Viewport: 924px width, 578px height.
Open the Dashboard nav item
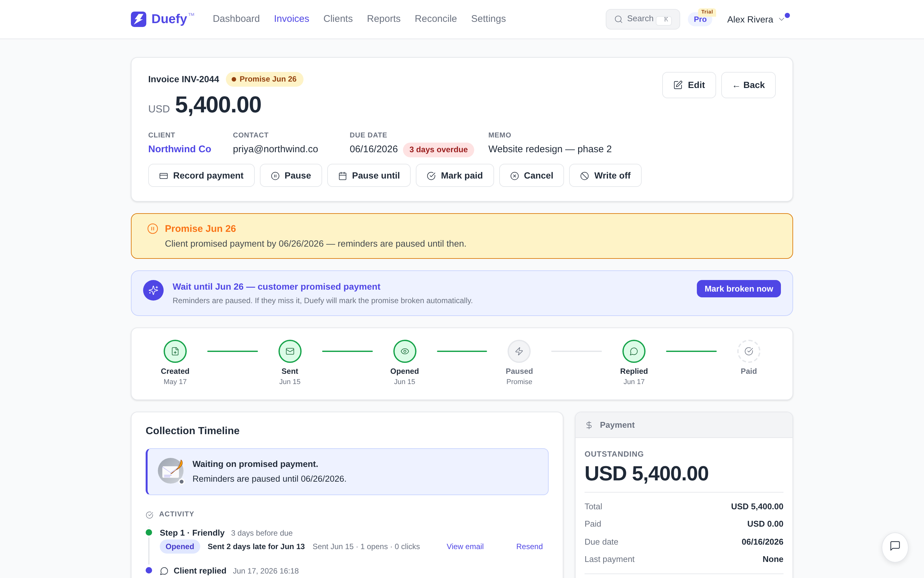coord(236,19)
